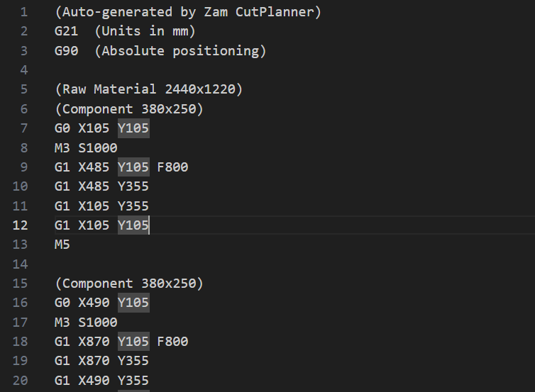The width and height of the screenshot is (535, 392).
Task: Click X490 on line 16
Action: (x=94, y=303)
